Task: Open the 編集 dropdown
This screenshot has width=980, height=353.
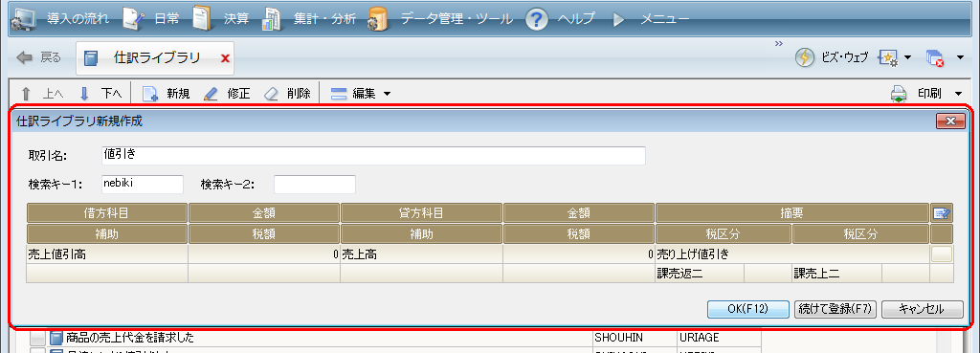Action: 361,95
